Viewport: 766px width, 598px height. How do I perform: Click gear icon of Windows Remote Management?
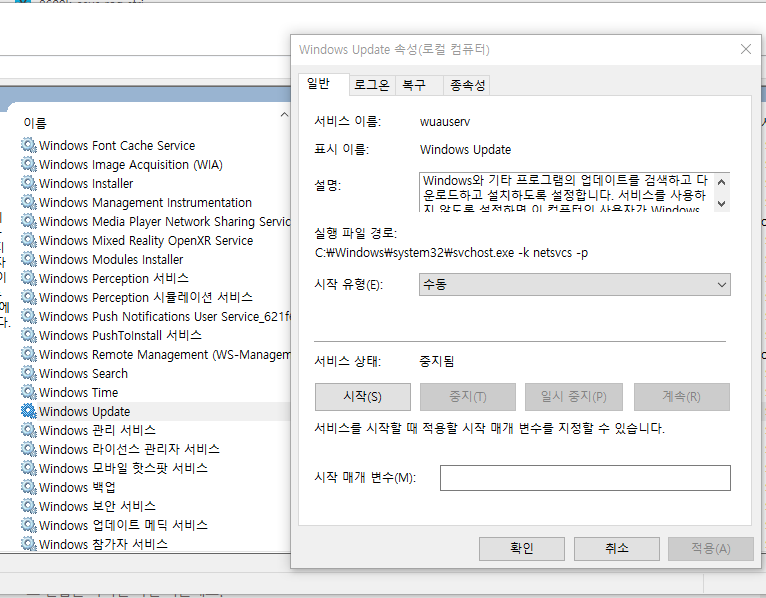[x=28, y=354]
